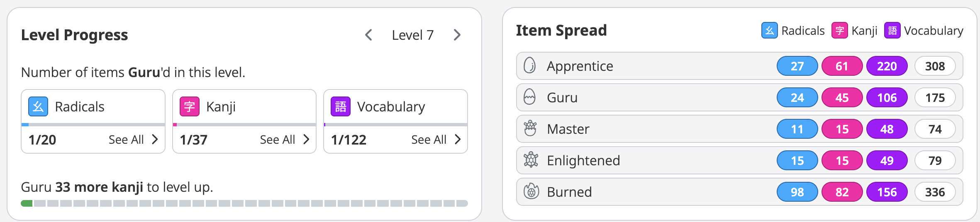
Task: Click the pink Kanji icon in Level Progress
Action: coord(190,107)
